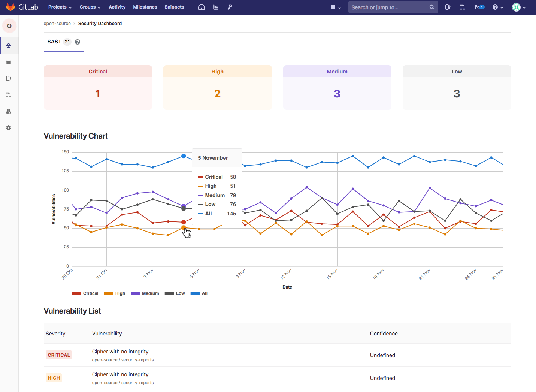Open the admin wrench icon in the navbar
The width and height of the screenshot is (536, 392).
[x=230, y=7]
